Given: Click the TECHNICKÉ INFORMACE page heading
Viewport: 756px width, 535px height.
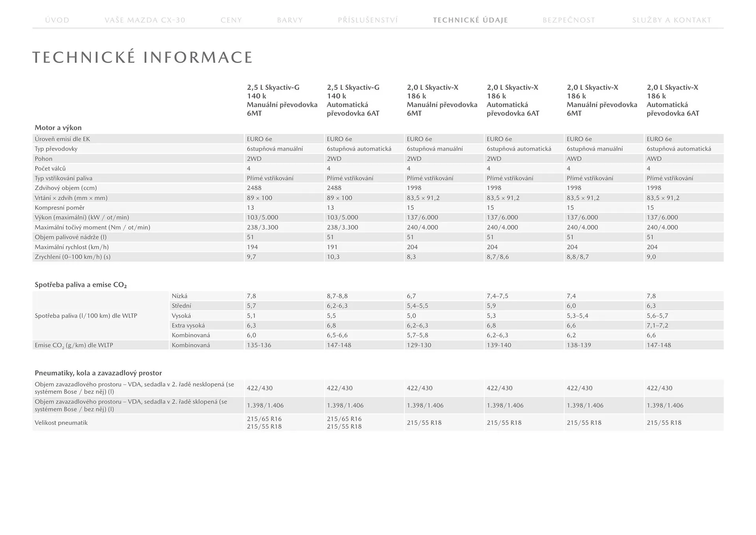Looking at the screenshot, I should tap(142, 58).
